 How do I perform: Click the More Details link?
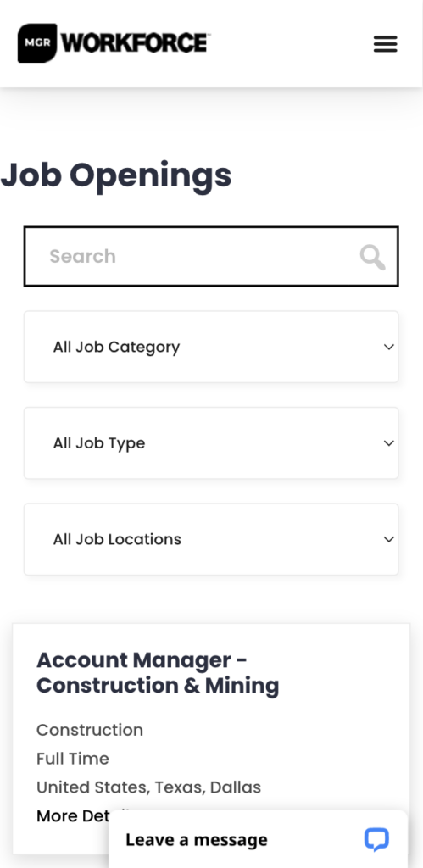72,816
